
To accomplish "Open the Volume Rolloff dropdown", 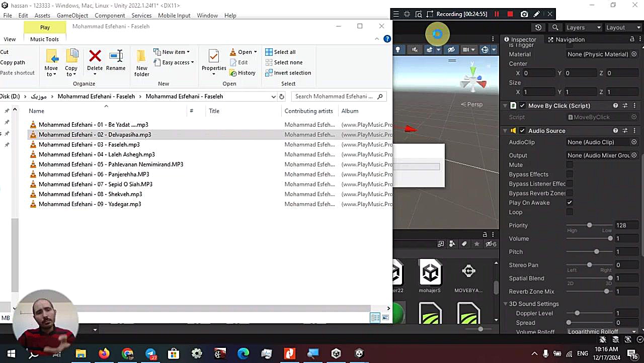I will click(x=602, y=332).
